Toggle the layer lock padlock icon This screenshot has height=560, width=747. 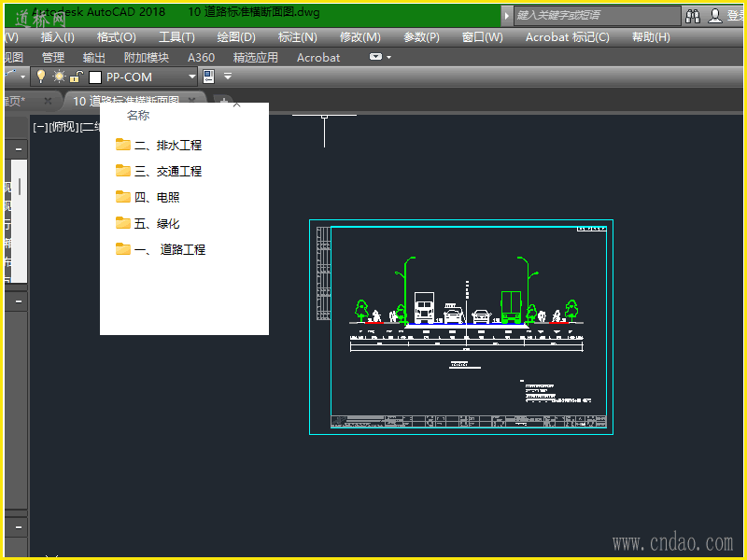click(77, 77)
